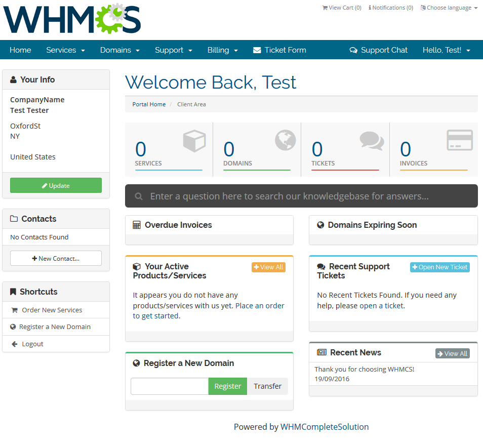The width and height of the screenshot is (483, 448).
Task: Click the calculator icon beside Overdue Invoices
Action: 137,225
